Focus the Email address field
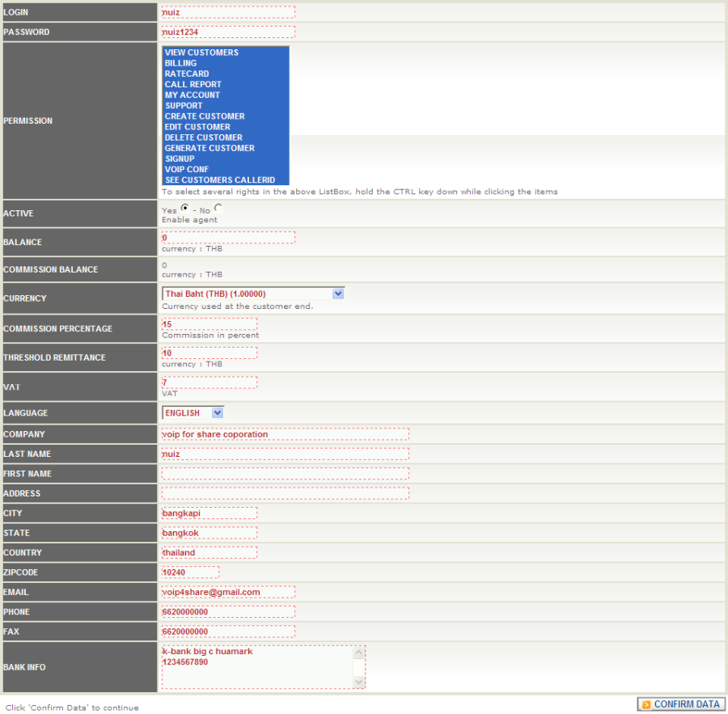 228,592
